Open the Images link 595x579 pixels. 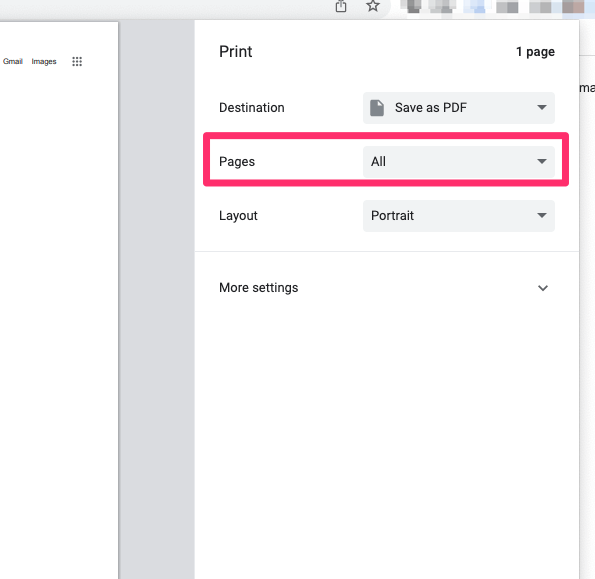pyautogui.click(x=44, y=61)
